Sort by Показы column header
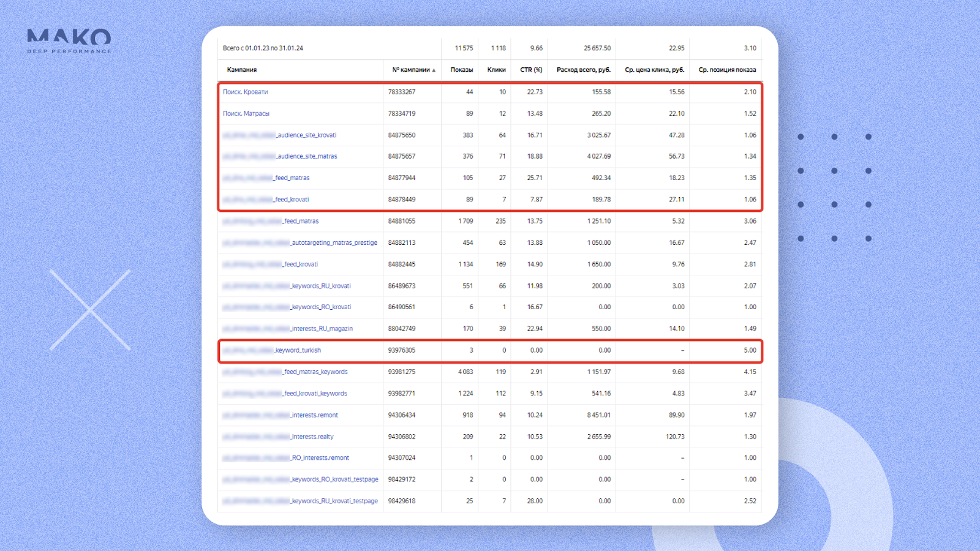The height and width of the screenshot is (551, 980). (x=462, y=70)
